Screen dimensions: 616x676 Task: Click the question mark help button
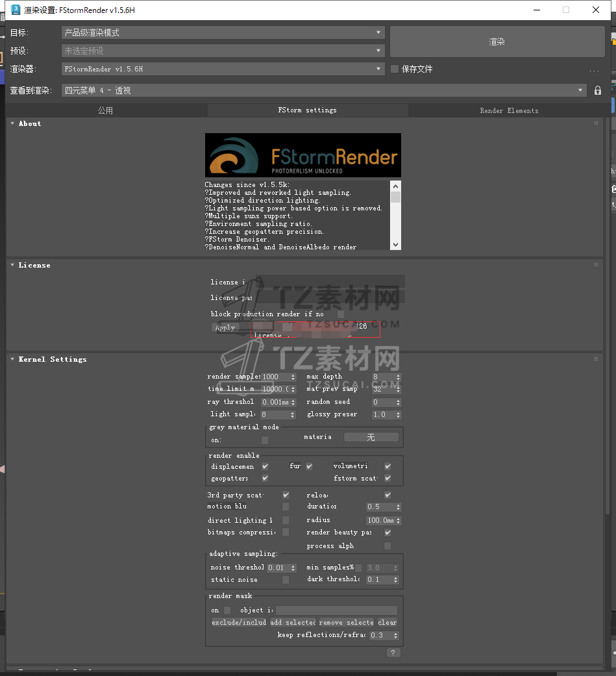click(393, 653)
